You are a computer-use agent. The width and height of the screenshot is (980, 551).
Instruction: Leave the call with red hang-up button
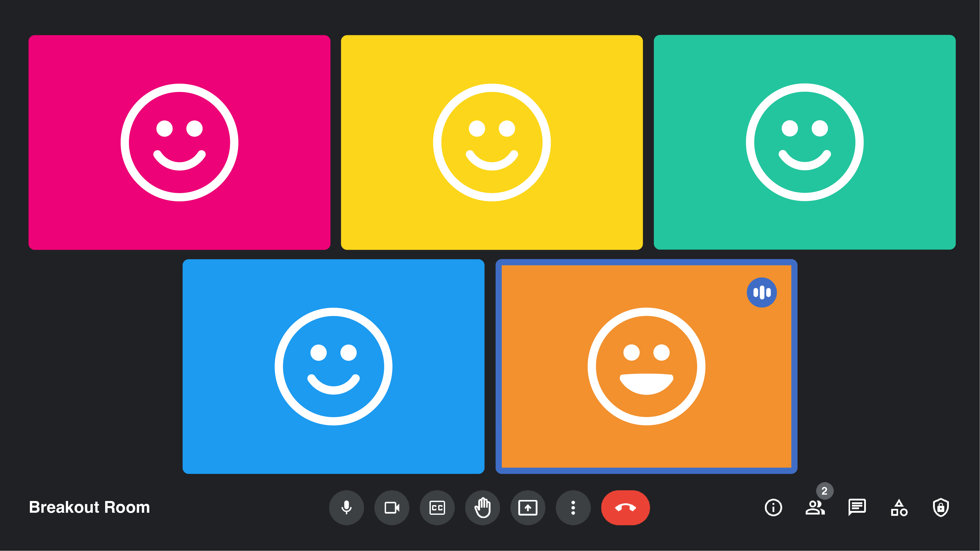pyautogui.click(x=625, y=508)
